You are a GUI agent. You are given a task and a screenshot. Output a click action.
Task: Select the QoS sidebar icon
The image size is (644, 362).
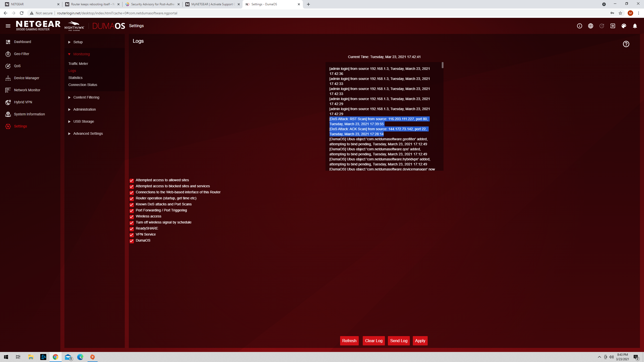pos(17,66)
